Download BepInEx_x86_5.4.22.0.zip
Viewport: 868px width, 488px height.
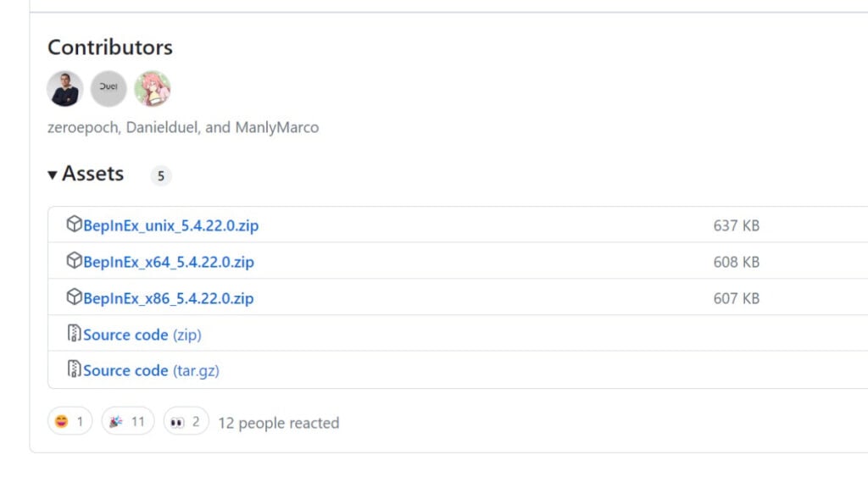168,298
